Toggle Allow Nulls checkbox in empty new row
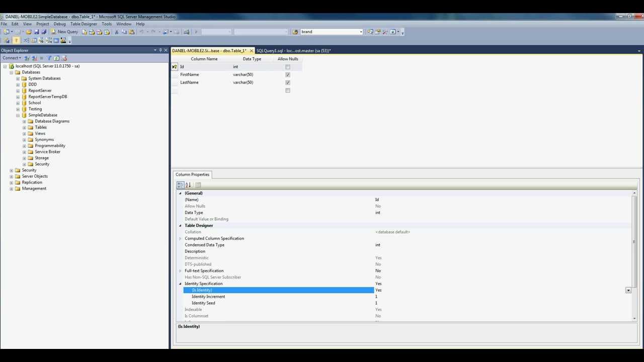 coord(288,90)
